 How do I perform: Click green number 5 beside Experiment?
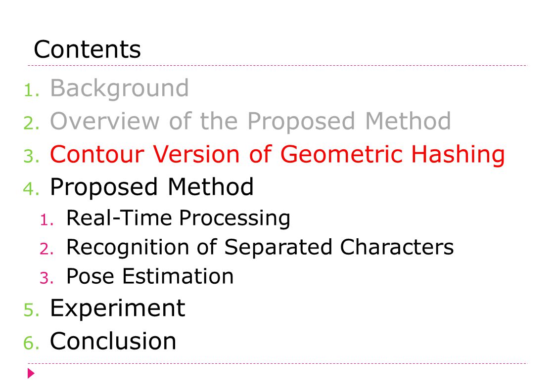coord(32,310)
